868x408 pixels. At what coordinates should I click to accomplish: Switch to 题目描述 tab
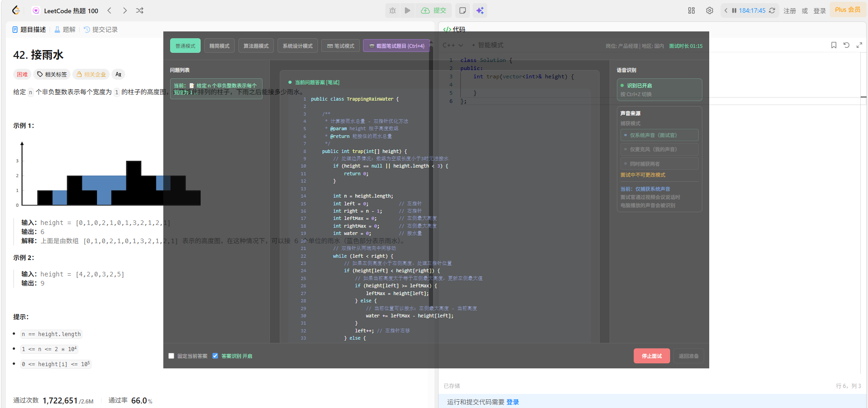[29, 30]
